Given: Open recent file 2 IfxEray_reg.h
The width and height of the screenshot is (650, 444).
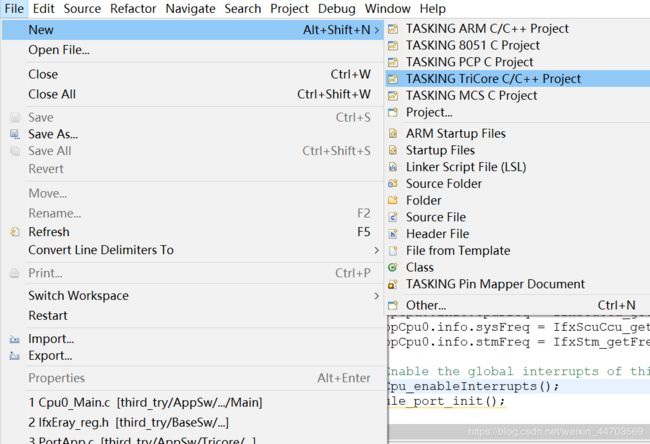Looking at the screenshot, I should [194, 422].
